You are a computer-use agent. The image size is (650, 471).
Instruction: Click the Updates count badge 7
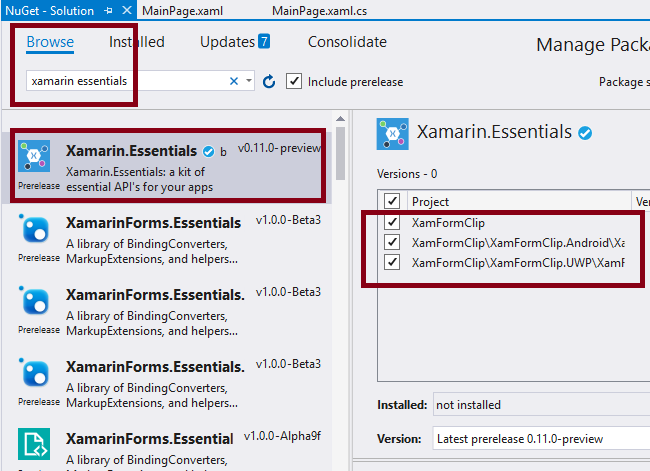264,41
